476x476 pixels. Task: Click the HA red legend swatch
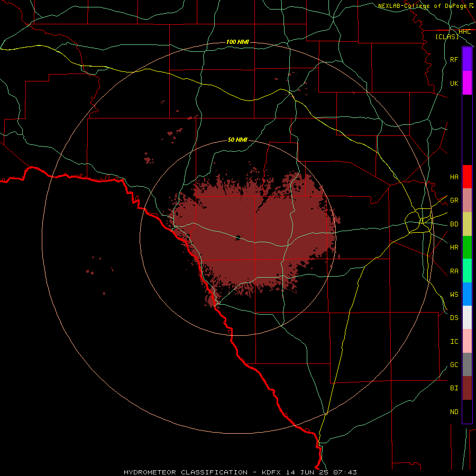pos(467,177)
